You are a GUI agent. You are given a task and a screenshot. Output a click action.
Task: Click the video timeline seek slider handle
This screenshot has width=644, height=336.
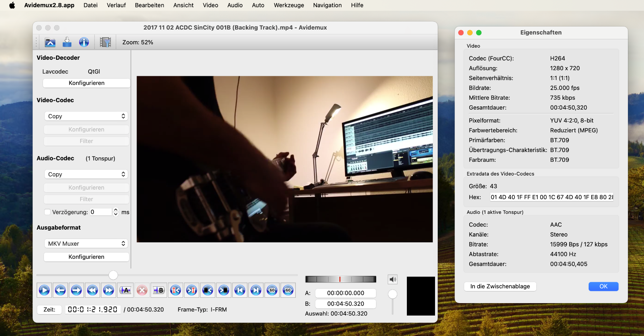click(113, 275)
